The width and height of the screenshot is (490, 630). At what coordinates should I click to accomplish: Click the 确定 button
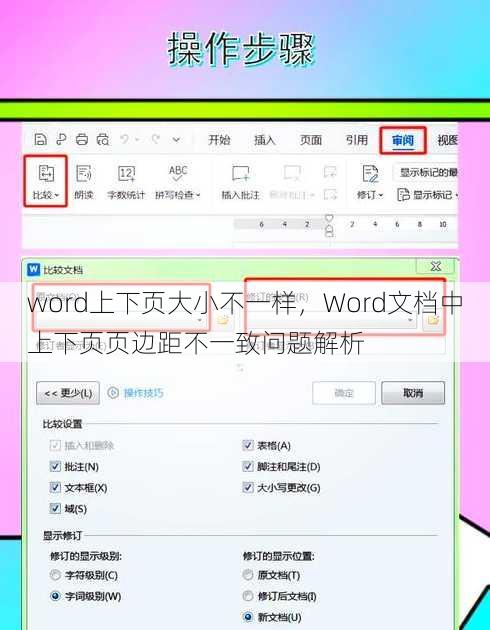(344, 393)
